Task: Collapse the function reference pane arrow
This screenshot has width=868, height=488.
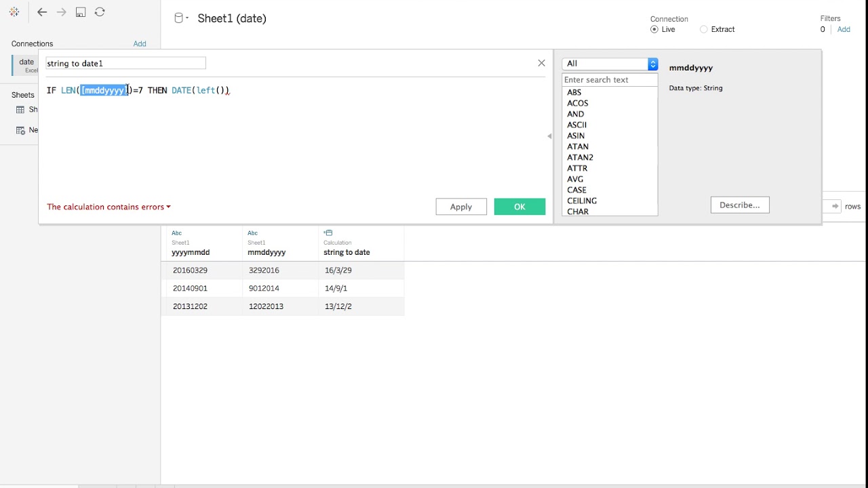Action: pyautogui.click(x=549, y=136)
